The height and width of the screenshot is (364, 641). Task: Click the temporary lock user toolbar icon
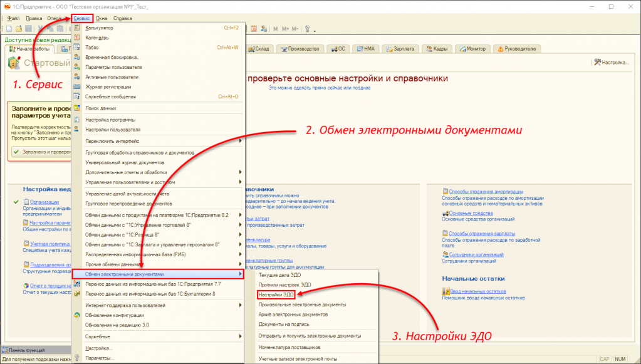point(264,29)
